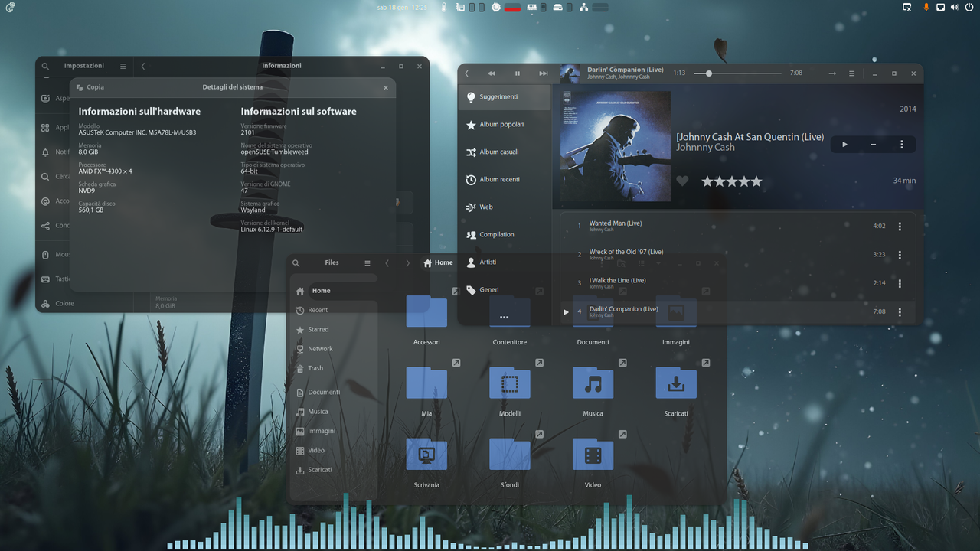Open the hamburger menu in the music player
This screenshot has height=551, width=980.
[x=851, y=73]
